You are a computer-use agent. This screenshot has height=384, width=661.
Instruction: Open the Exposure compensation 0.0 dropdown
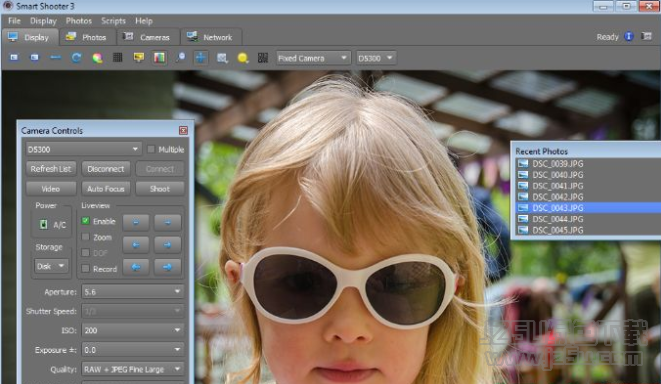click(x=133, y=350)
